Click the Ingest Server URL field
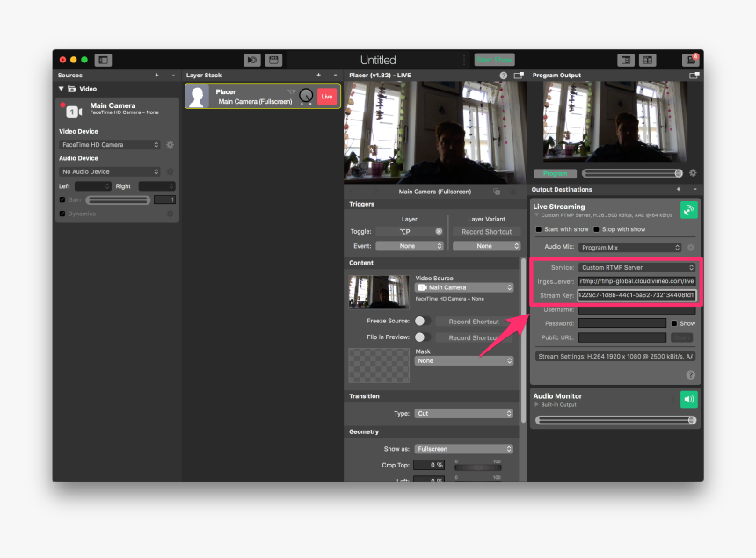The height and width of the screenshot is (558, 756). tap(637, 281)
